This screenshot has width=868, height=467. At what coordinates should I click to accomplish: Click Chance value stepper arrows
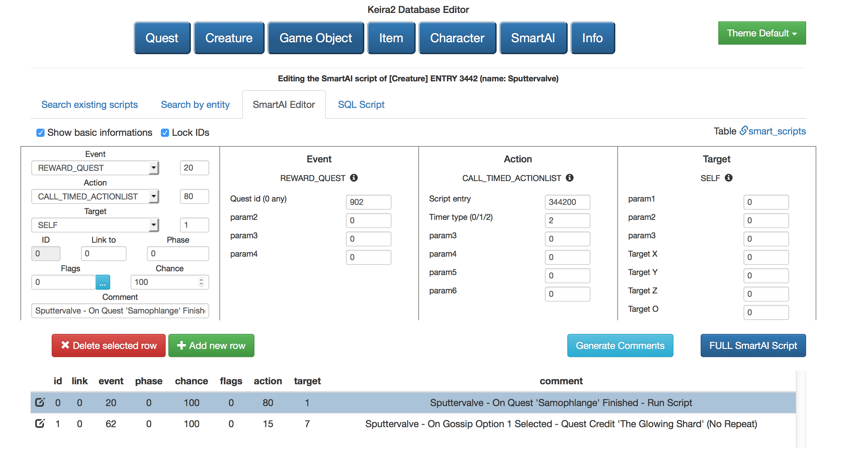pos(201,282)
